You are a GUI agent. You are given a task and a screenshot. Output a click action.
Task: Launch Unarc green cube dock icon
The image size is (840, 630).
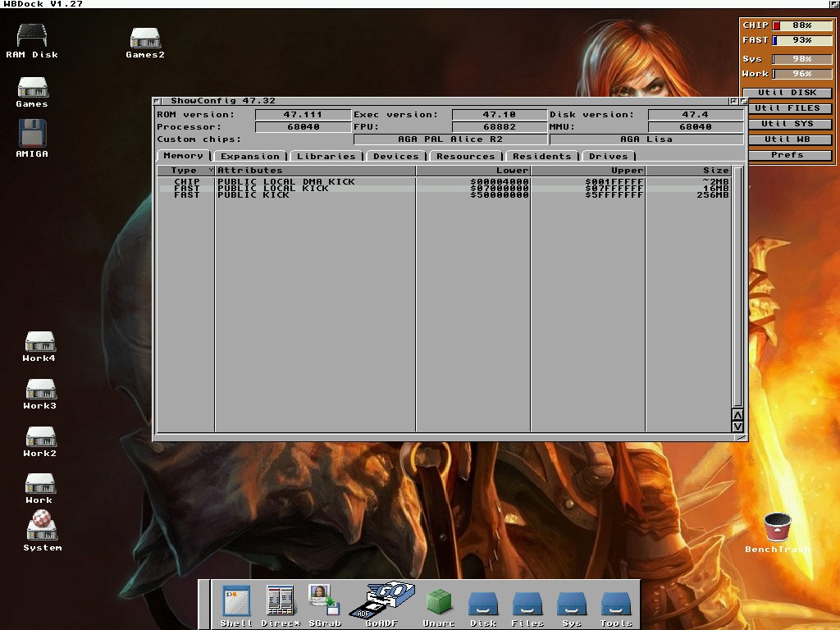pos(439,606)
